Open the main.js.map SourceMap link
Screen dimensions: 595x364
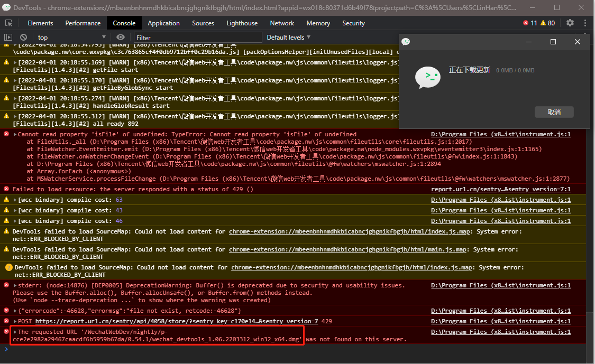pyautogui.click(x=347, y=249)
